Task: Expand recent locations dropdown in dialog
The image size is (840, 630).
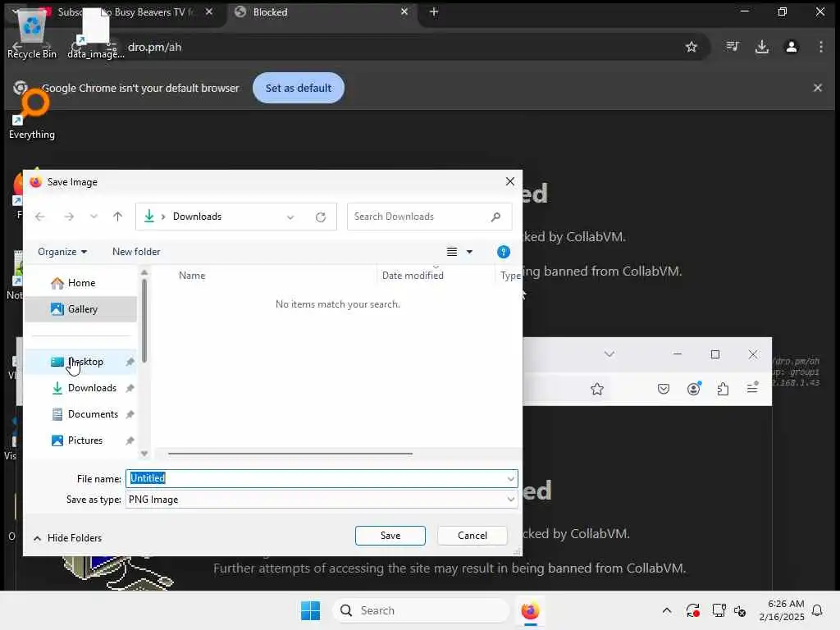Action: [94, 217]
